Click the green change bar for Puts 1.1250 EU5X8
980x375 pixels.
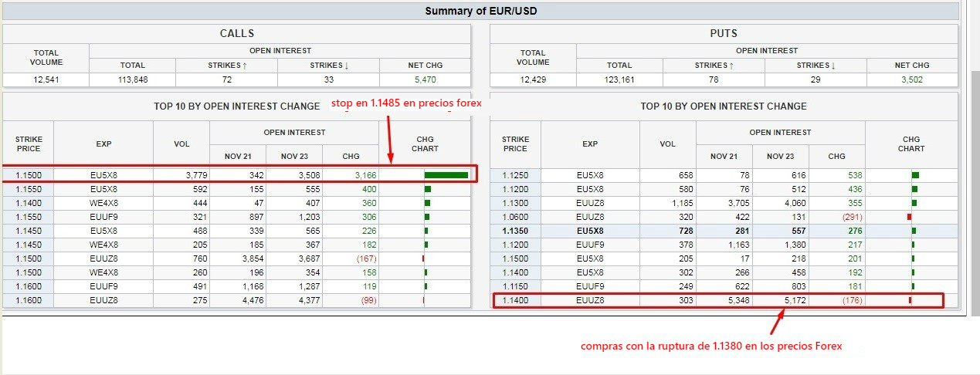tap(915, 175)
